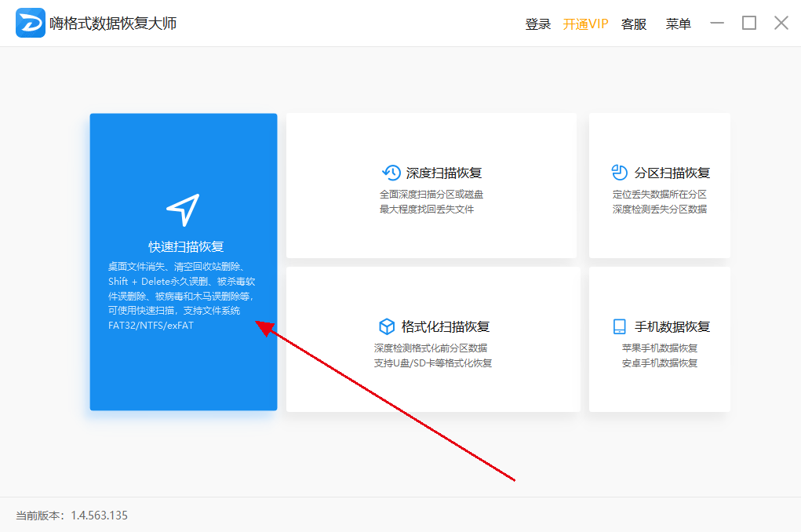
Task: Open the 登录 login link
Action: point(538,24)
